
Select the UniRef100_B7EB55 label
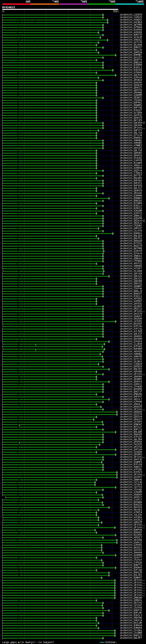coord(131,65)
